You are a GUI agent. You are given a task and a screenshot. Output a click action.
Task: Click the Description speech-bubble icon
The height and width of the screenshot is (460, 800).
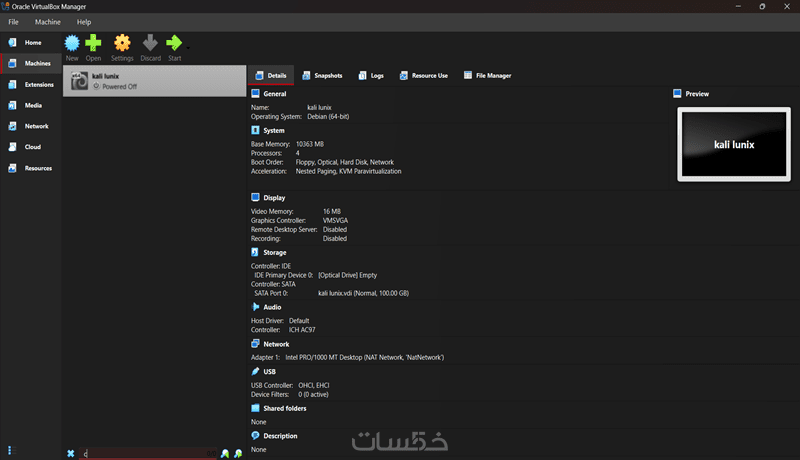click(x=256, y=436)
